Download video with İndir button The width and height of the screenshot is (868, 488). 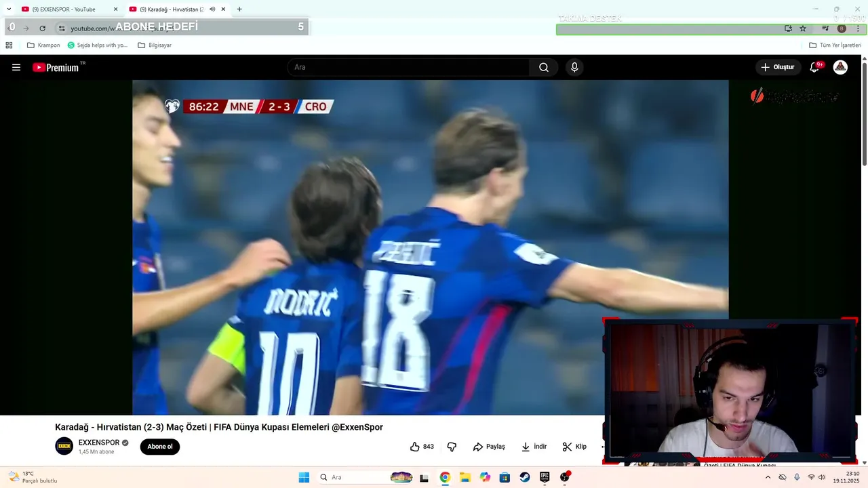pos(534,447)
